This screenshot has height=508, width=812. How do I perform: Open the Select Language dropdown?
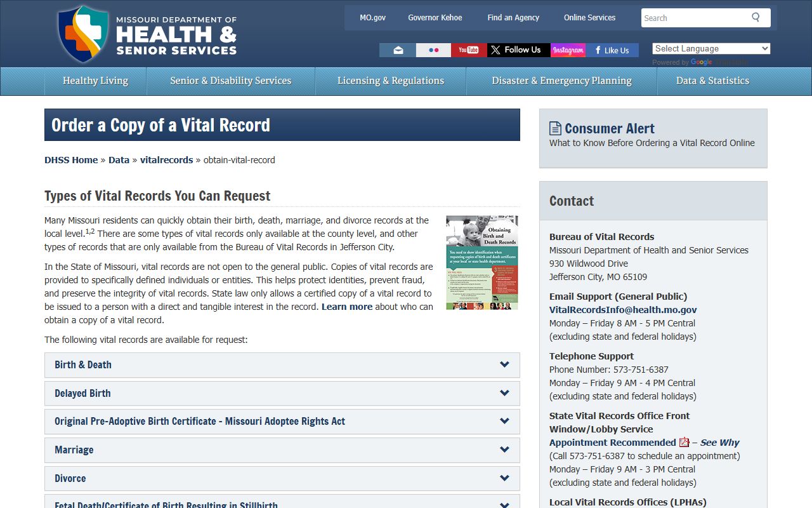[x=711, y=49]
